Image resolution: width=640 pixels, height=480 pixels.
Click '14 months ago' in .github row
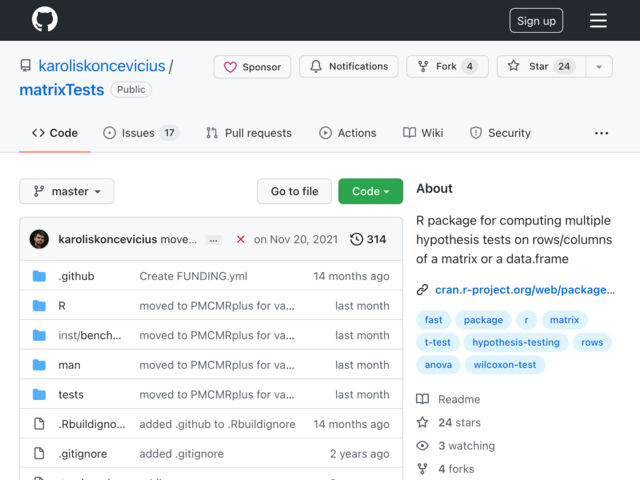click(x=351, y=276)
